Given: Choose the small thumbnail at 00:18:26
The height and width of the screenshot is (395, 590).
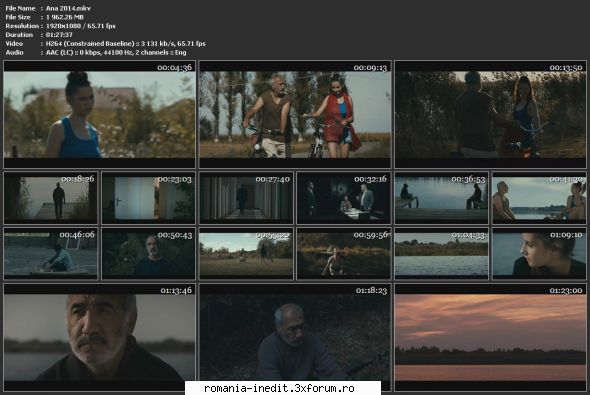Looking at the screenshot, I should pos(51,198).
